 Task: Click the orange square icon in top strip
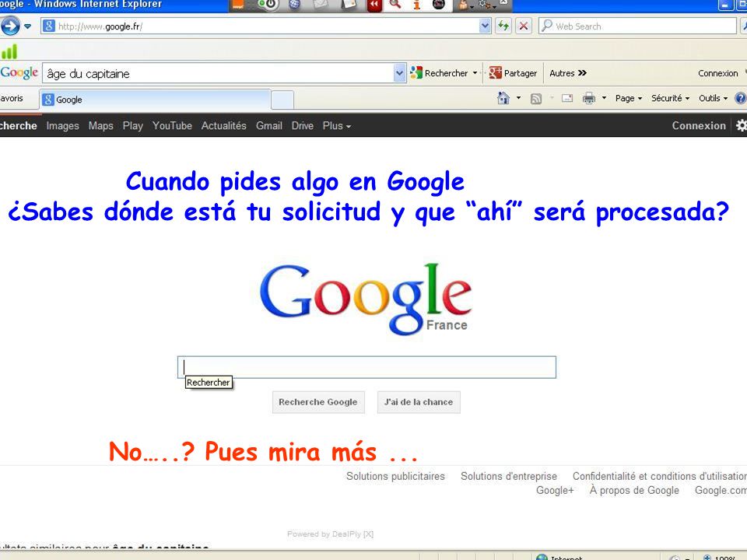[237, 5]
